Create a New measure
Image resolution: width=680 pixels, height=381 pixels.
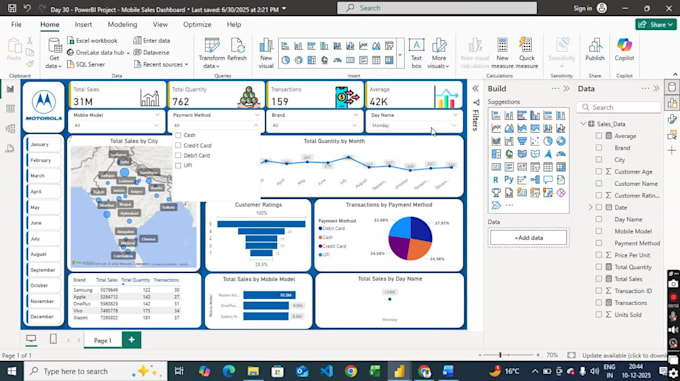[502, 53]
